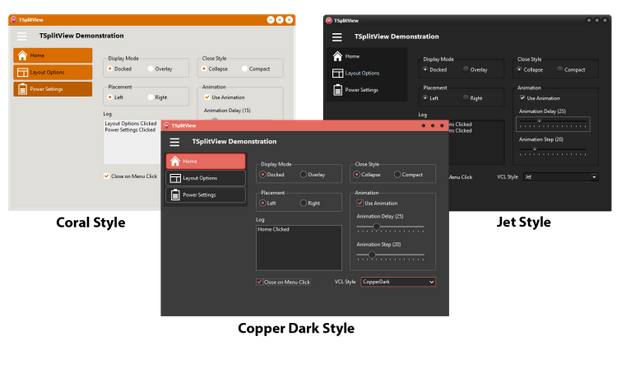Image resolution: width=632 pixels, height=365 pixels.
Task: Click Power Settings battery icon in Coral window
Action: pos(23,89)
